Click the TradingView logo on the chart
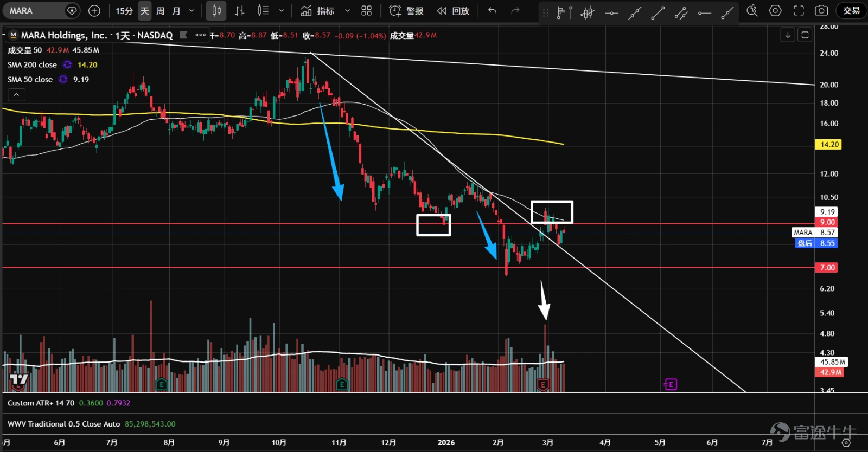The height and width of the screenshot is (452, 868). click(x=18, y=381)
